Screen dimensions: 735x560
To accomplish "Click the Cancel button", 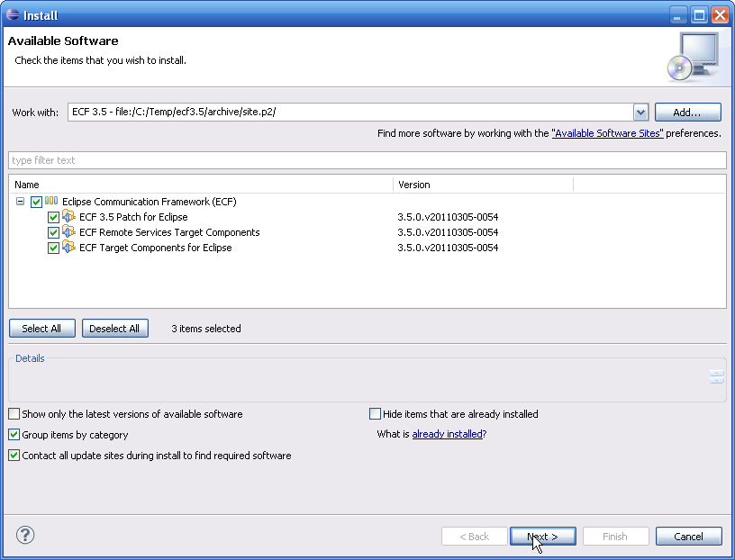I will [688, 537].
